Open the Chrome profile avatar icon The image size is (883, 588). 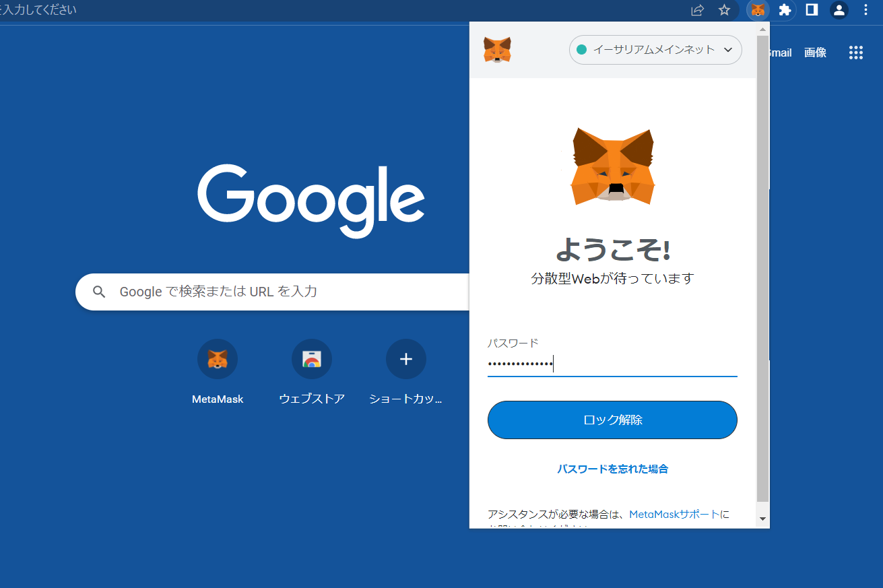coord(839,10)
